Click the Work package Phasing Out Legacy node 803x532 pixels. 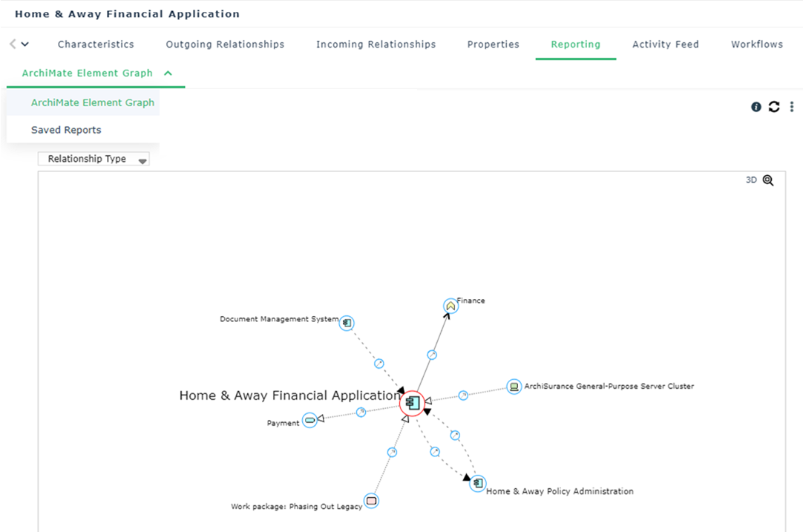click(x=372, y=501)
